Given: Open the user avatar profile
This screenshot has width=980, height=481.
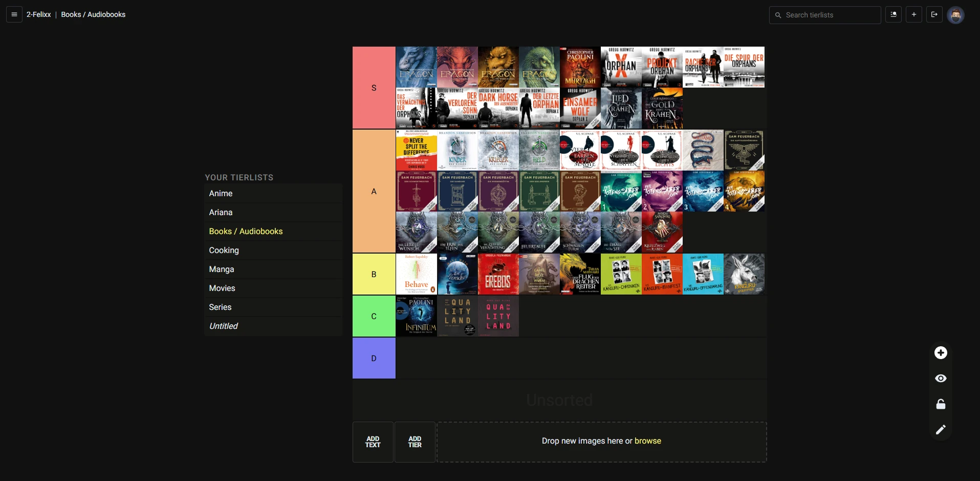Looking at the screenshot, I should pos(955,15).
